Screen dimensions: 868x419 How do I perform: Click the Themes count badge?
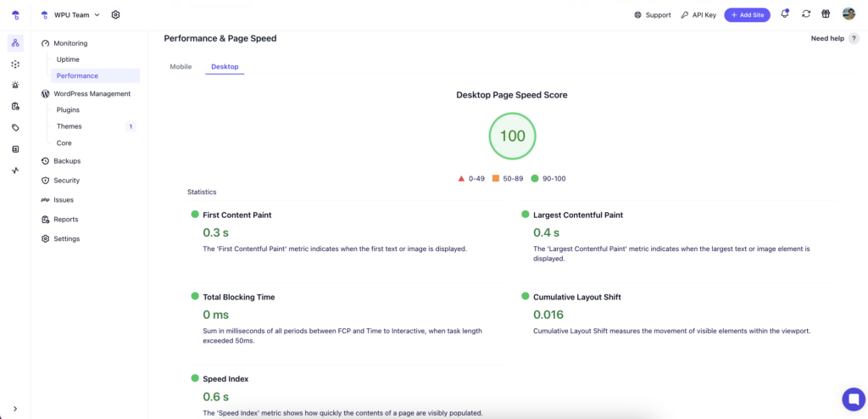pyautogui.click(x=131, y=126)
